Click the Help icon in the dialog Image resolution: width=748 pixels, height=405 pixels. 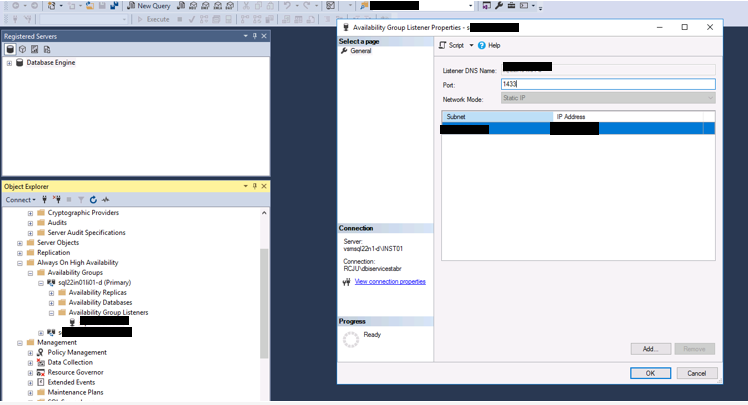(481, 45)
